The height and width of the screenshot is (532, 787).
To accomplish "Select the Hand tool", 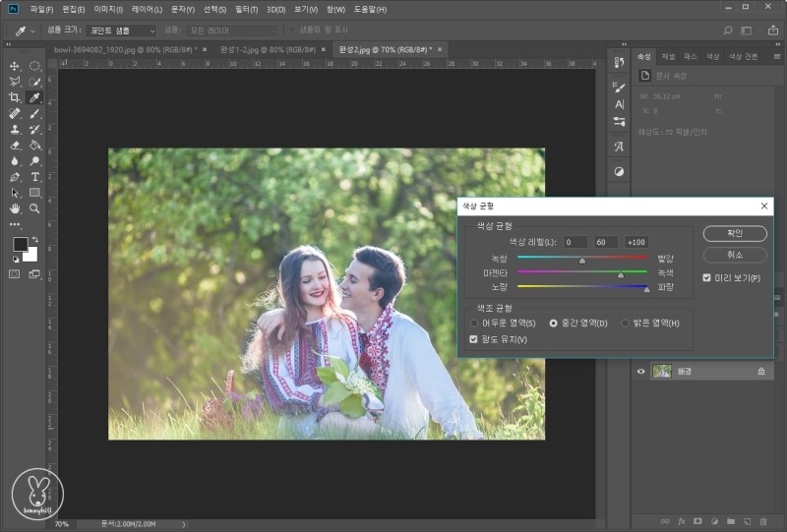I will tap(15, 208).
